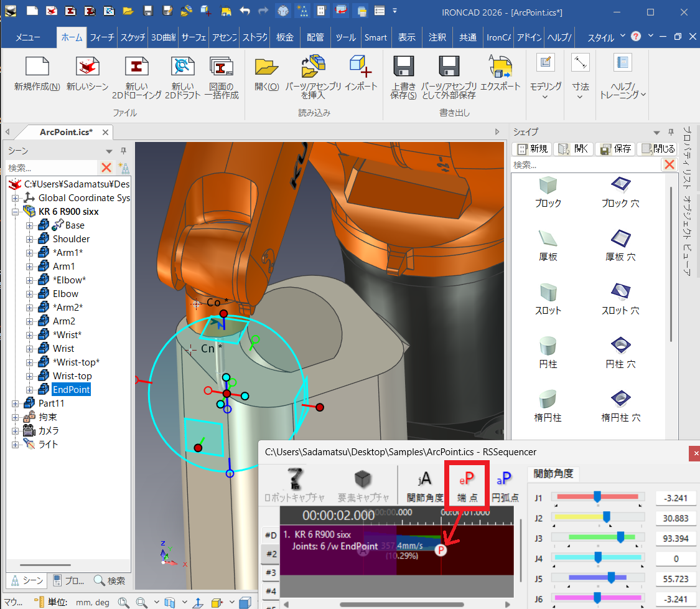Viewport: 700px width, 609px height.
Task: Click the インポート import icon
Action: [x=361, y=67]
